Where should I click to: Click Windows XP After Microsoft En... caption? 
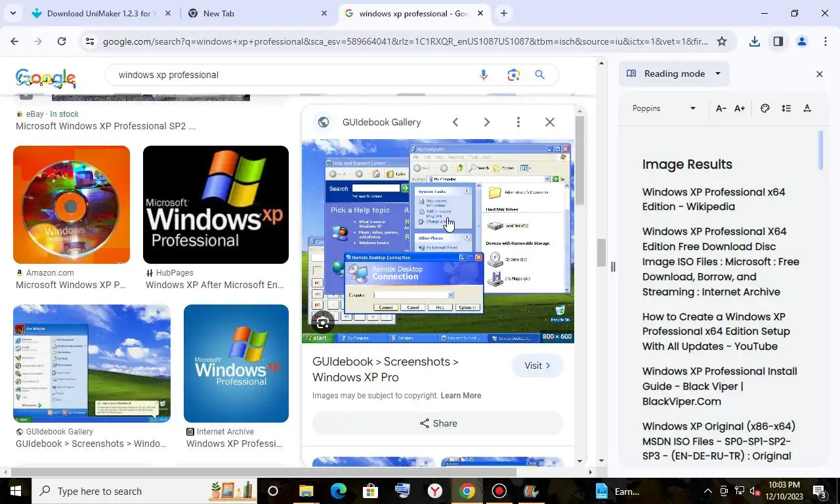coord(215,285)
